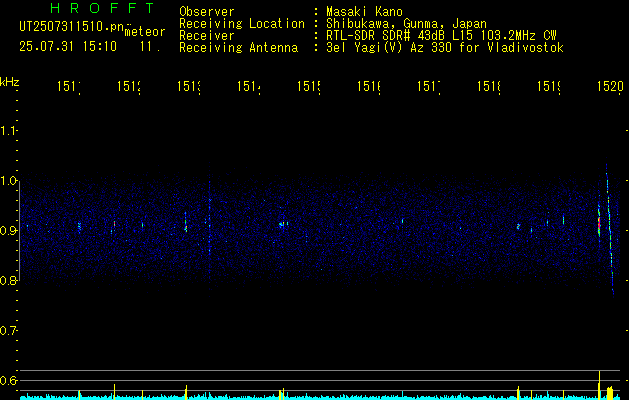Click the Receiving Location label
Image resolution: width=629 pixels, height=400 pixels.
(242, 24)
